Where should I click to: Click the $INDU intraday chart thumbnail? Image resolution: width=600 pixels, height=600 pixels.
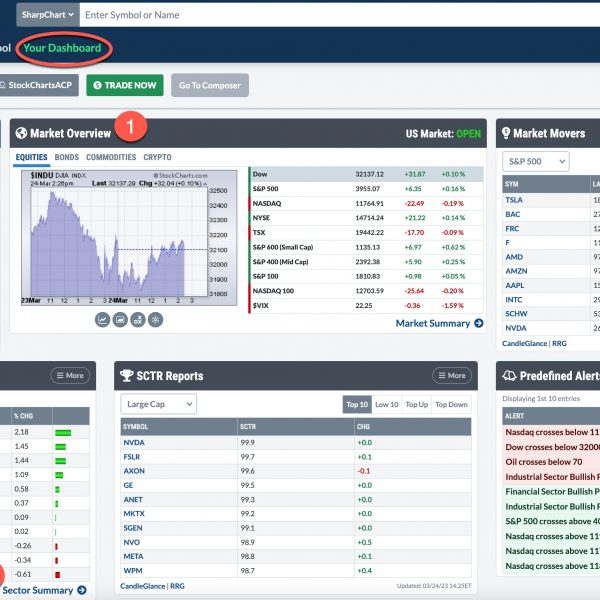(129, 238)
